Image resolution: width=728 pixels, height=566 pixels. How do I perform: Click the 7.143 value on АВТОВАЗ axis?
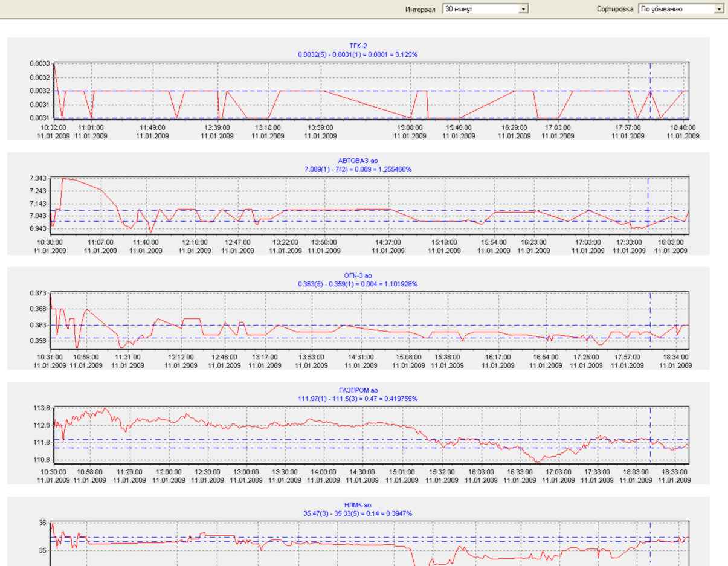(x=38, y=204)
